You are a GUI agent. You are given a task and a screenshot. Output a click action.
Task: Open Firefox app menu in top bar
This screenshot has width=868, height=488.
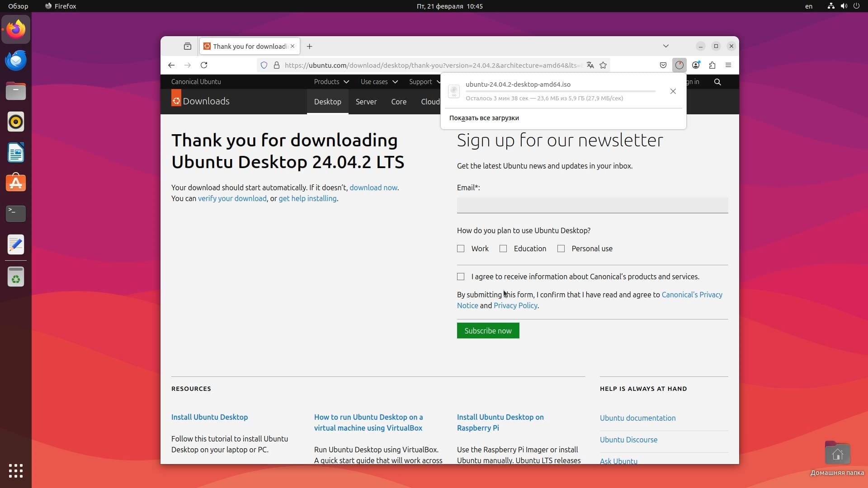point(61,6)
